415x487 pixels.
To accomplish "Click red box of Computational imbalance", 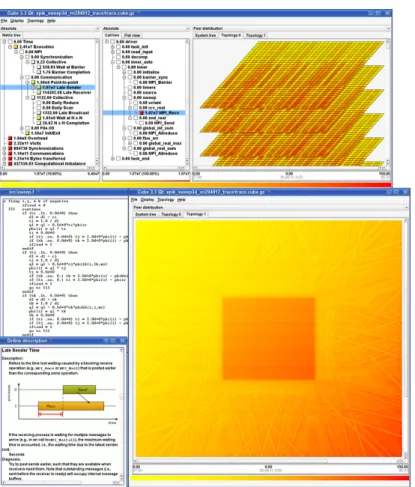I will [10, 164].
